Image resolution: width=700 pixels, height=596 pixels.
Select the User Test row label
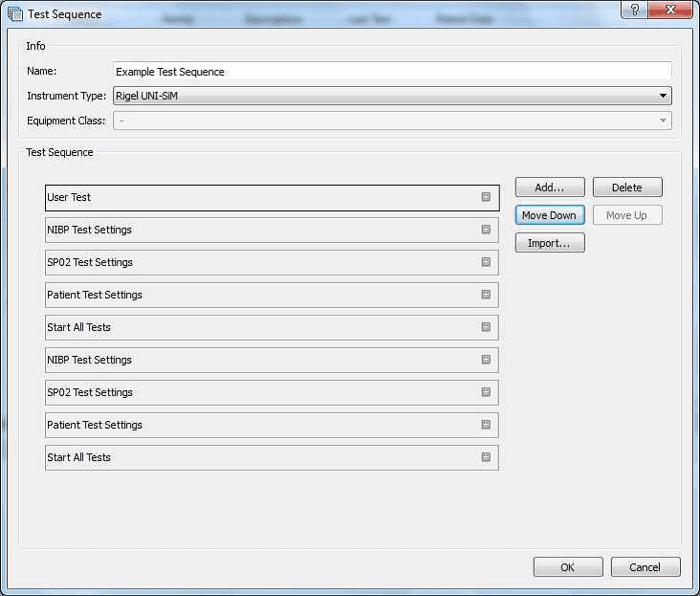[x=70, y=197]
